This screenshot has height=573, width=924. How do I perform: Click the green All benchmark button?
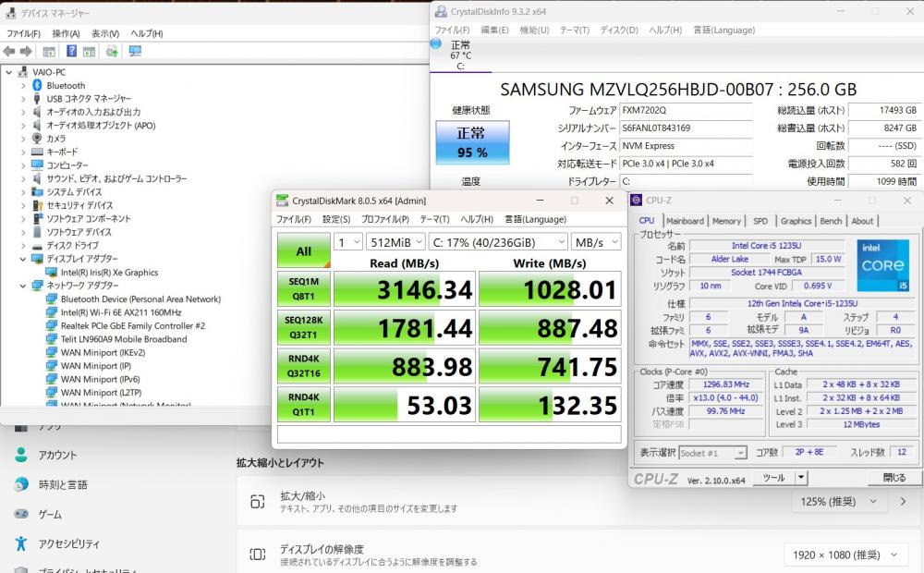303,251
